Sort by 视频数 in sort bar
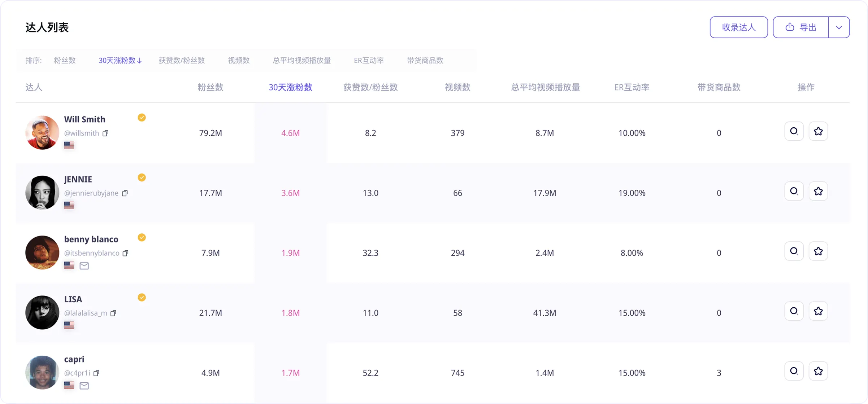Screen dimensions: 868x404 click(239, 61)
